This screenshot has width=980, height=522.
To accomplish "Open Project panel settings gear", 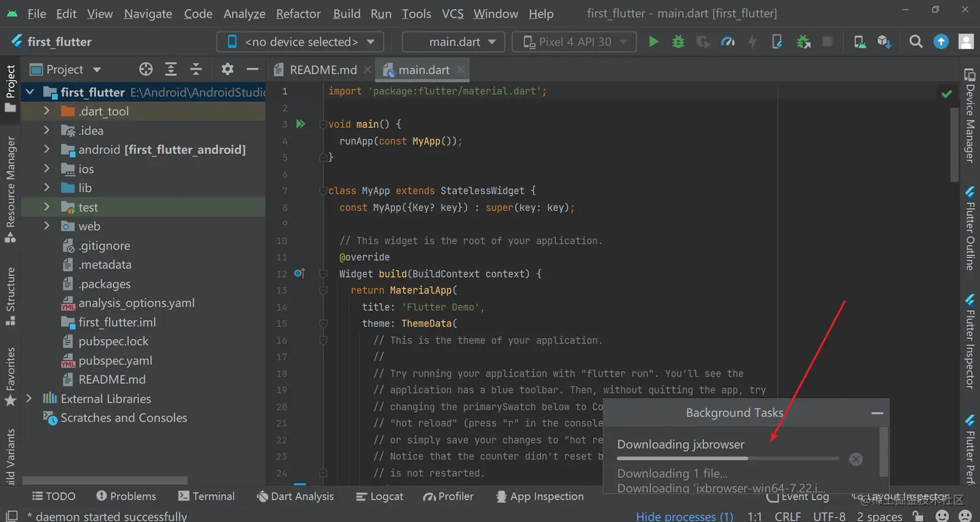I will tap(227, 69).
